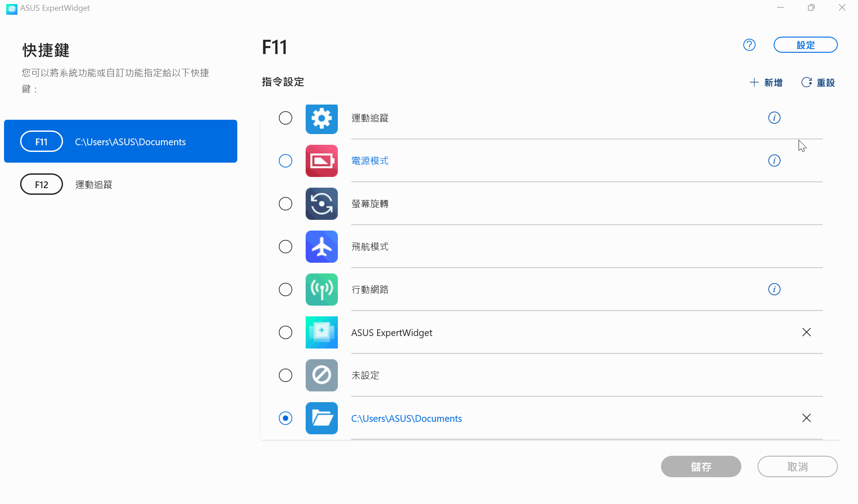Show info for 行動網路
Viewport: 858px width, 504px height.
[x=774, y=289]
